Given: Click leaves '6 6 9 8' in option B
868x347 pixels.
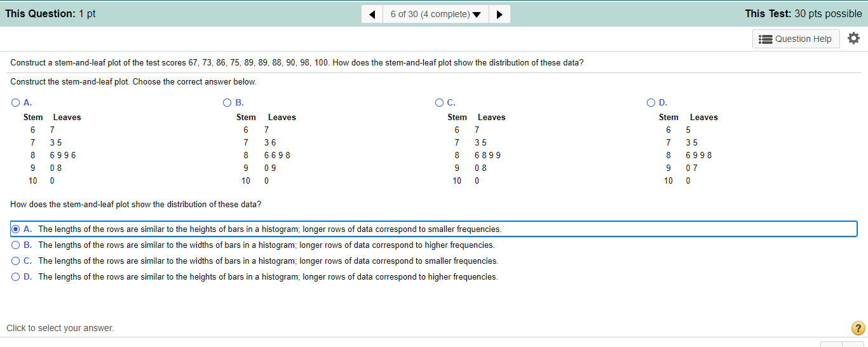Looking at the screenshot, I should 278,155.
